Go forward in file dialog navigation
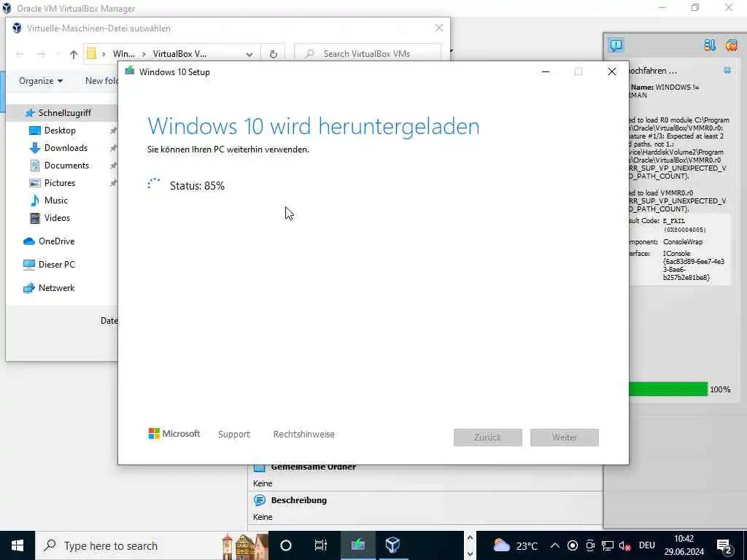This screenshot has height=560, width=747. tap(42, 54)
